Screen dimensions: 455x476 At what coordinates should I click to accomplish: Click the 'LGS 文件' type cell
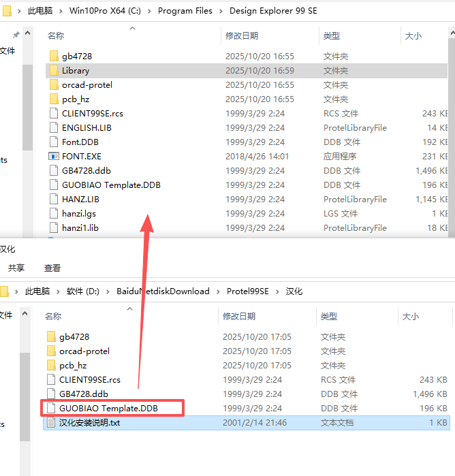point(341,213)
